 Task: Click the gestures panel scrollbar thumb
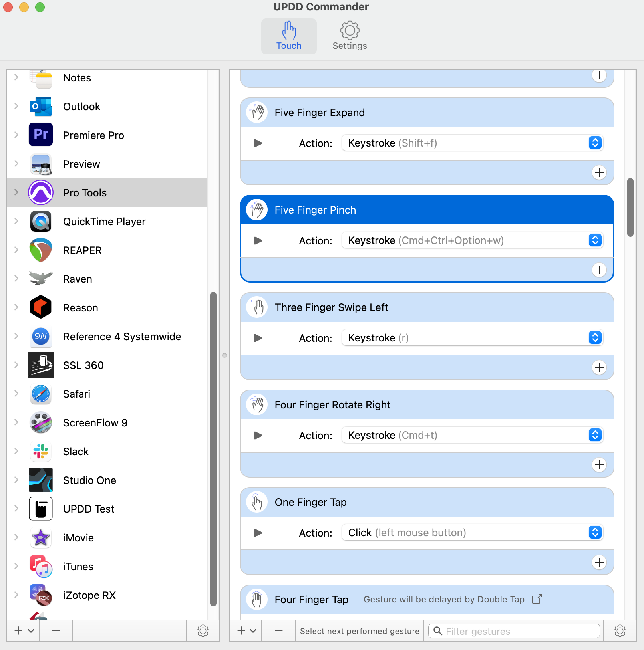pyautogui.click(x=630, y=207)
